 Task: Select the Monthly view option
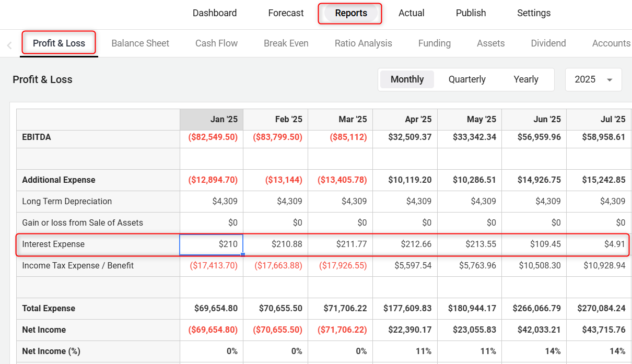407,79
